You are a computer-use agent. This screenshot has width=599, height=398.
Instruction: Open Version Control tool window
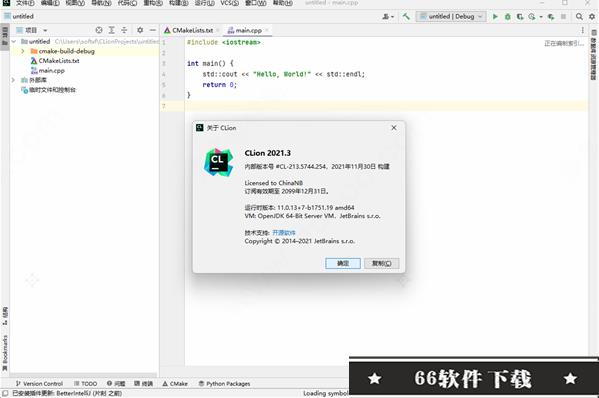coord(39,383)
